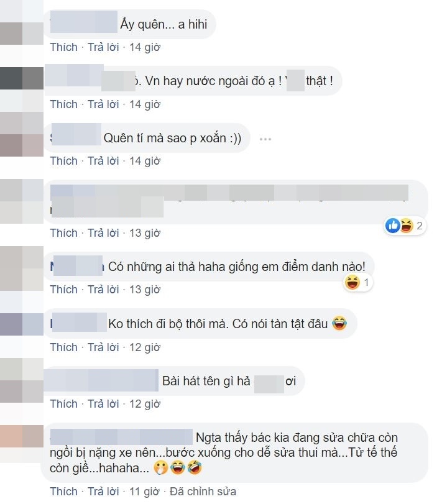Click the crying-laughing emoji after 'tàn tật đâu'

339,323
